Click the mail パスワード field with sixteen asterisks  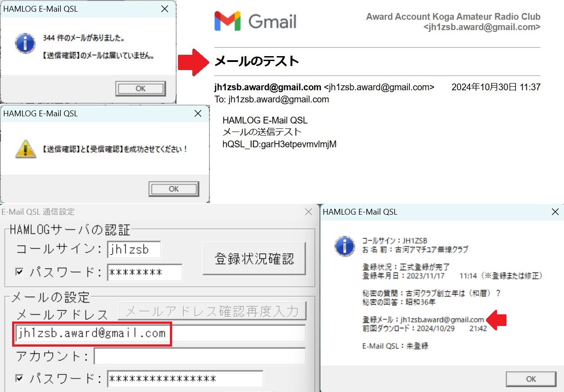(185, 379)
